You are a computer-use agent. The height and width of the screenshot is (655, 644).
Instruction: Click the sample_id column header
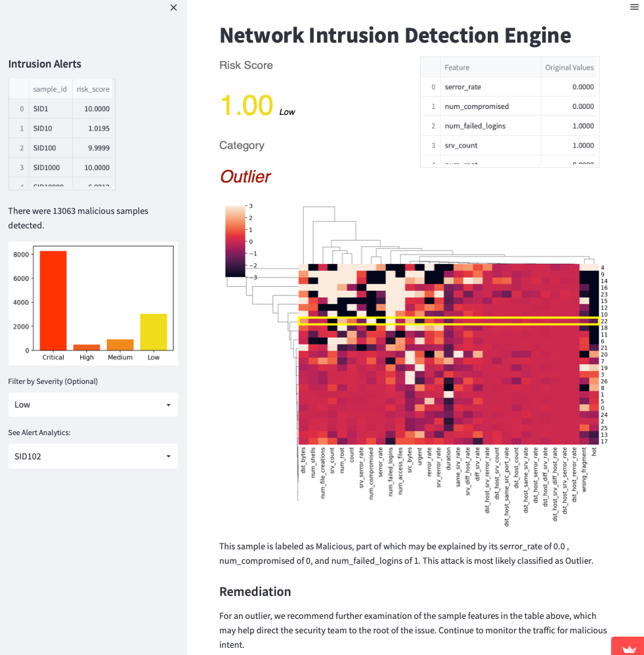tap(50, 89)
